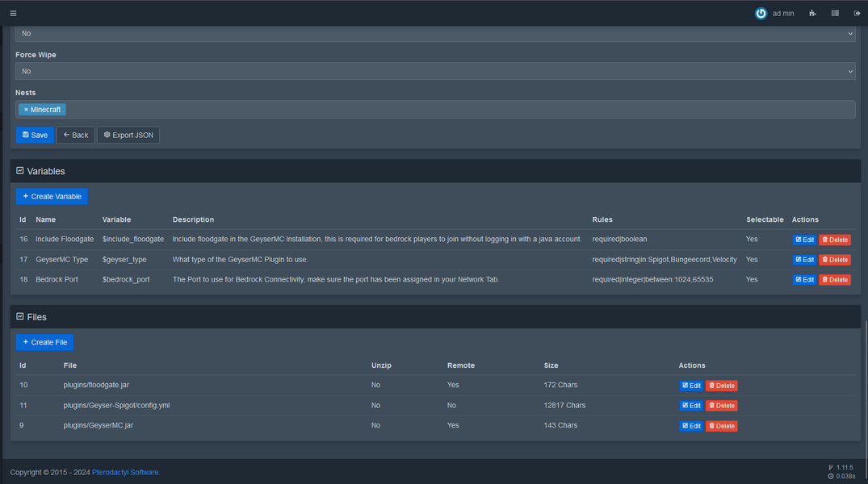Edit the Include Floodgate variable
The image size is (868, 484).
(803, 239)
